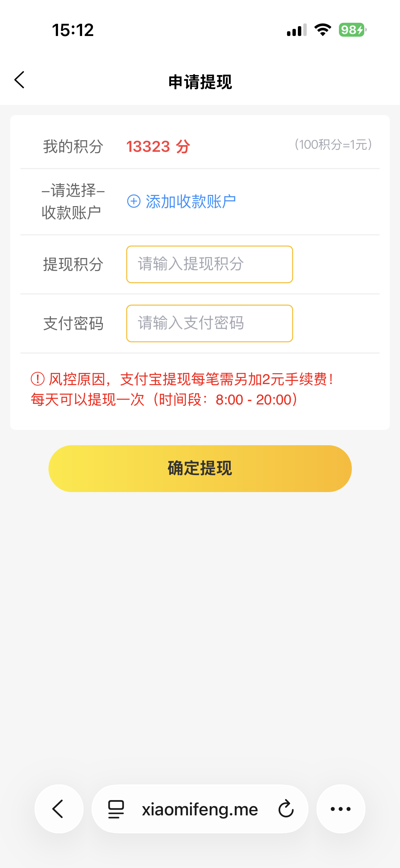Tap the red warning exclamation icon
This screenshot has width=400, height=868.
tap(38, 379)
